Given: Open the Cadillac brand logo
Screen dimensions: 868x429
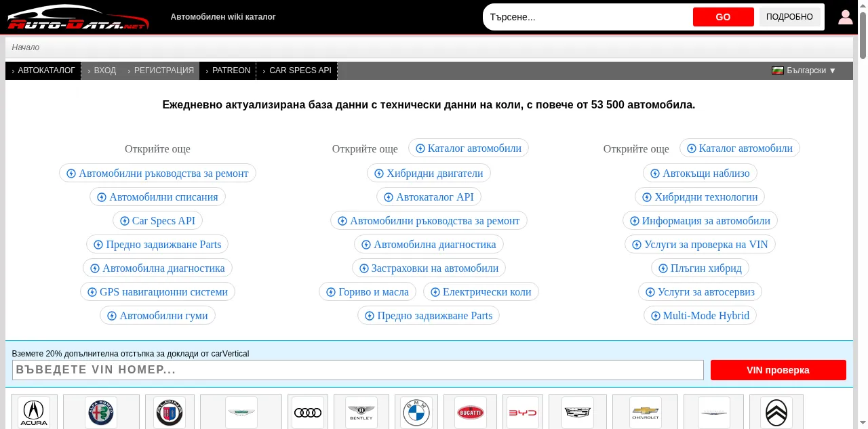Looking at the screenshot, I should (x=578, y=413).
